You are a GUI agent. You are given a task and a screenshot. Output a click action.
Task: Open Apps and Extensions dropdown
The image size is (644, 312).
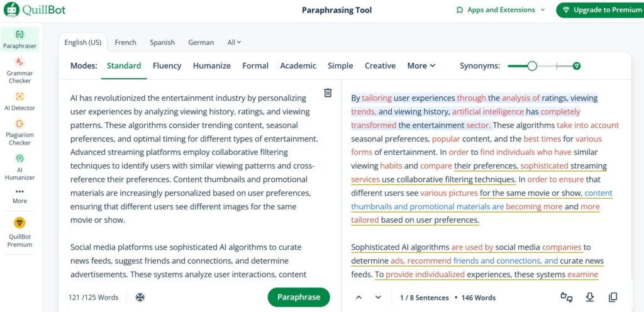pos(501,10)
